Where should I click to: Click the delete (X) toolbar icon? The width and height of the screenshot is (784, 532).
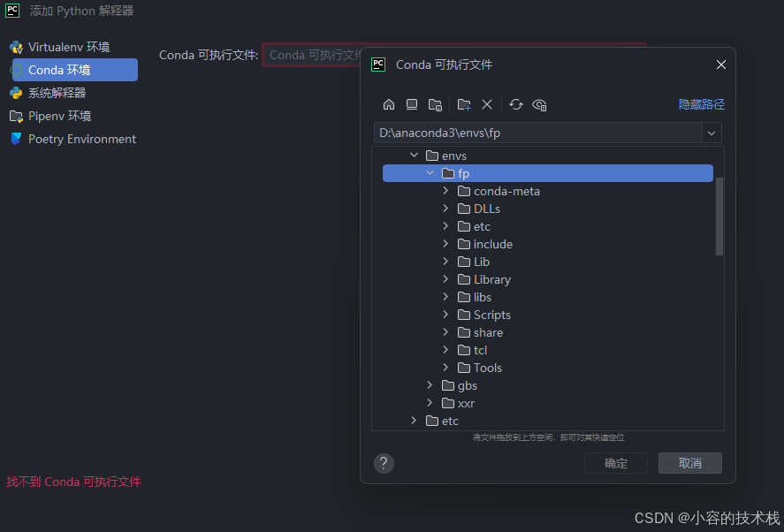(487, 104)
